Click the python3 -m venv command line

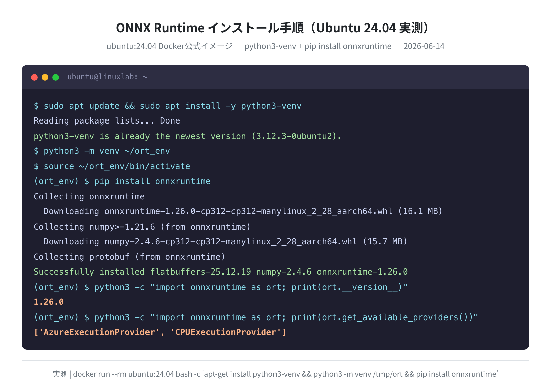tap(102, 151)
